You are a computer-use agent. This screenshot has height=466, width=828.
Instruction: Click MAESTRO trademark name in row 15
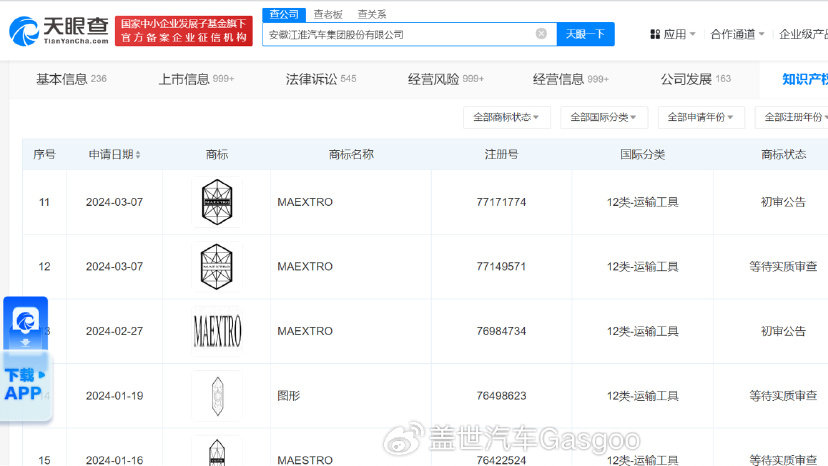coord(305,460)
